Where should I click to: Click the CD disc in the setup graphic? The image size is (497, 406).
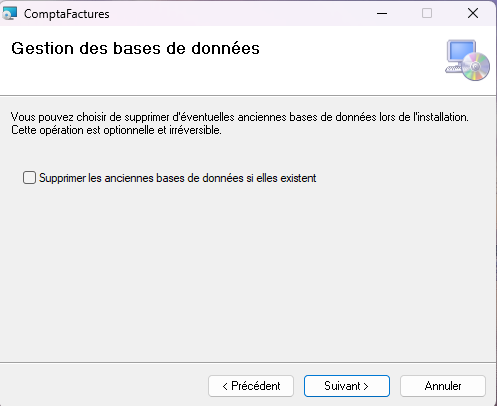[476, 67]
